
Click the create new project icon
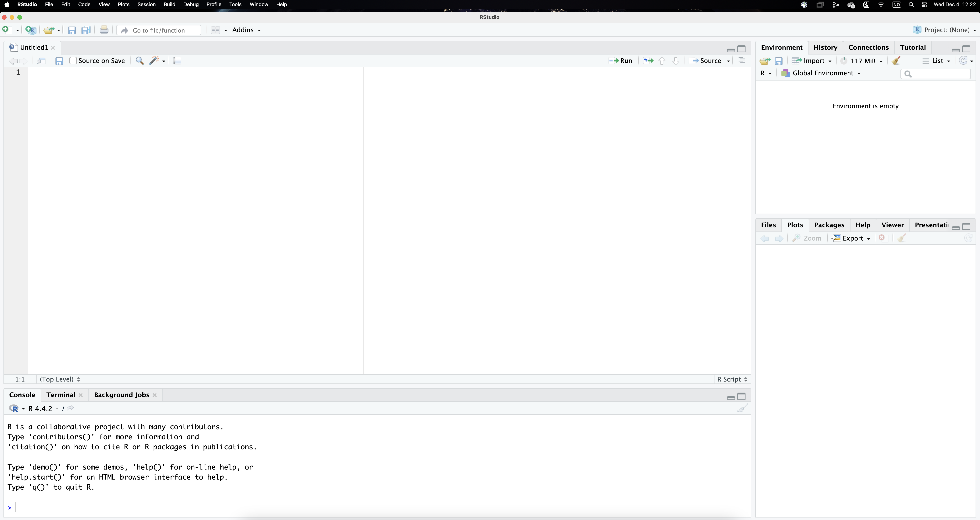point(31,30)
